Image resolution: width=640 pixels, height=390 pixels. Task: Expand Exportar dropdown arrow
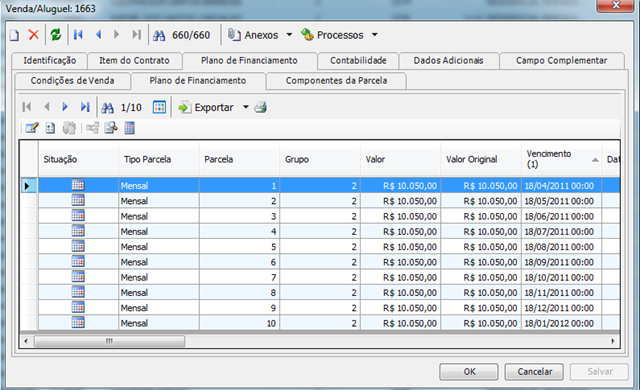click(x=246, y=107)
